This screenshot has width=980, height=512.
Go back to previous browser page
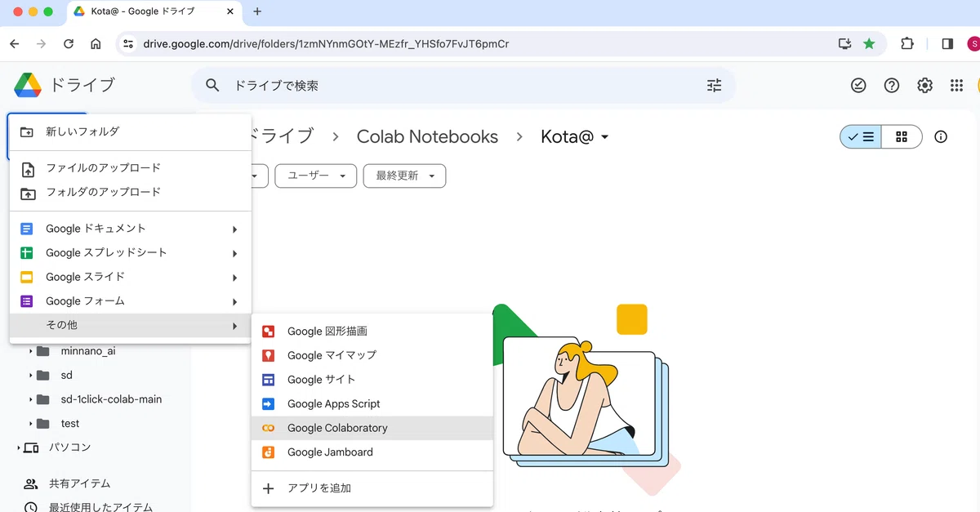15,43
